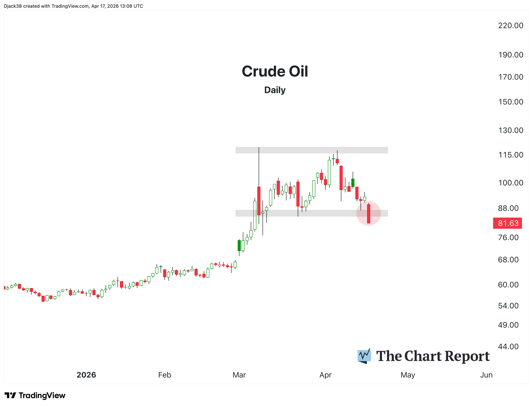
Task: Click the red 81.63 current price label
Action: pyautogui.click(x=508, y=223)
